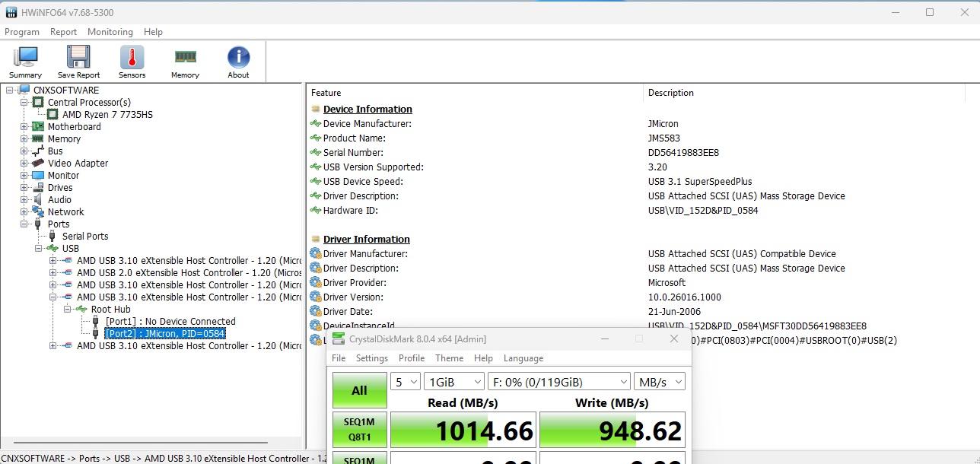This screenshot has width=980, height=464.
Task: Expand the Motherboard tree node
Action: coord(24,127)
